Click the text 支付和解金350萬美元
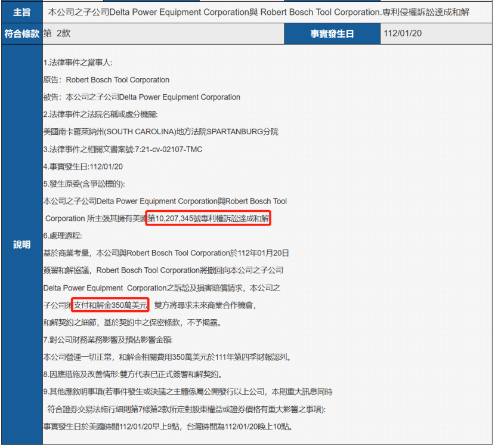The image size is (495, 448). (x=110, y=305)
